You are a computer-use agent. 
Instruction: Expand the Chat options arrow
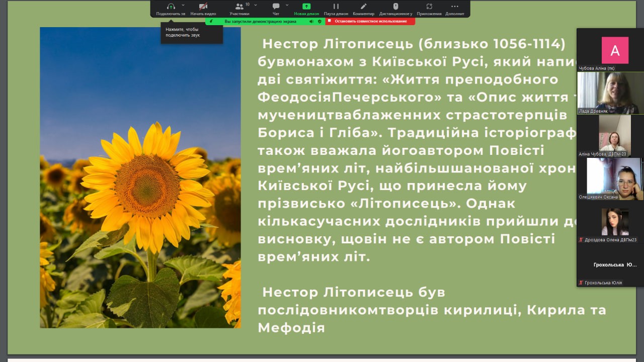(287, 5)
